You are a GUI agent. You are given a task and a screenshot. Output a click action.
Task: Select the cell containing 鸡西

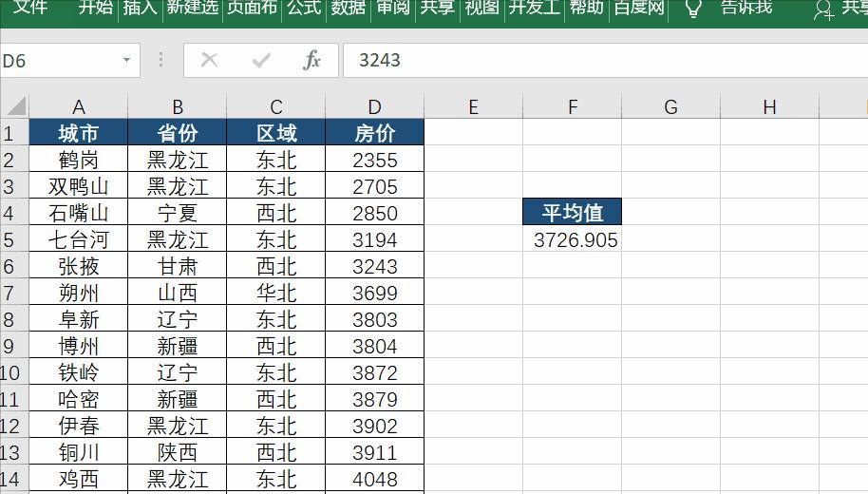pos(79,479)
